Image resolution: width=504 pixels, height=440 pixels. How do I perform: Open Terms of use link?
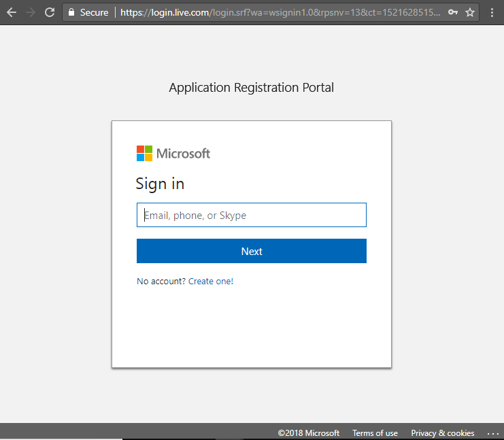pos(375,433)
